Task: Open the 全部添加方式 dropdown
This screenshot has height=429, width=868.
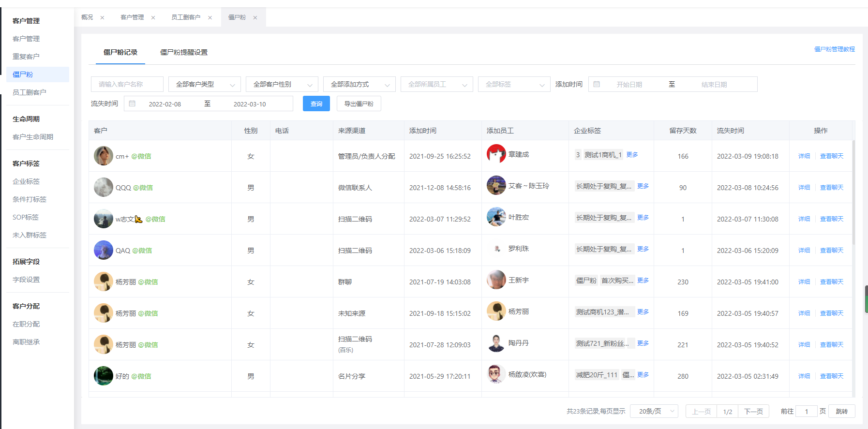Action: point(359,84)
